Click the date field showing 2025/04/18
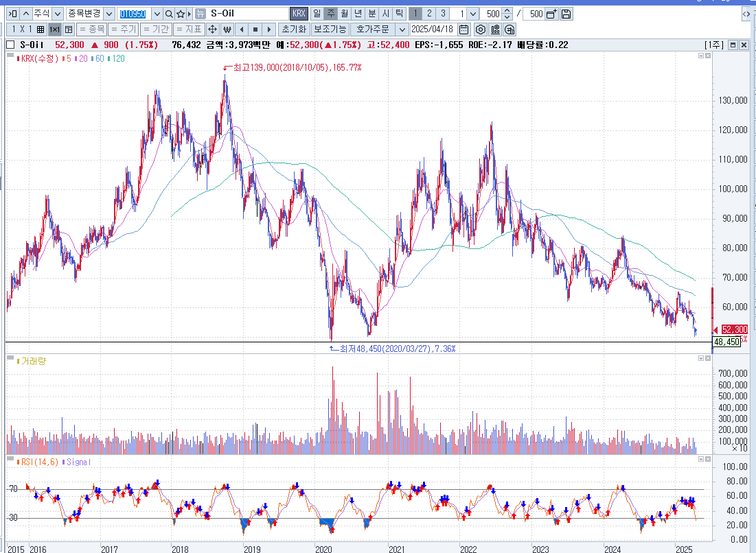 (433, 30)
